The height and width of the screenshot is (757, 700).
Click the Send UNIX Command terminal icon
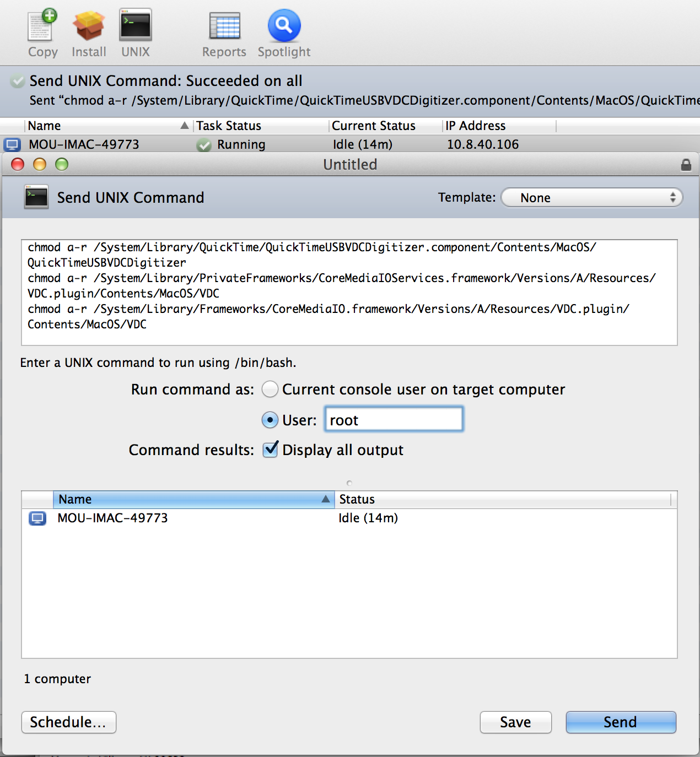pos(35,197)
